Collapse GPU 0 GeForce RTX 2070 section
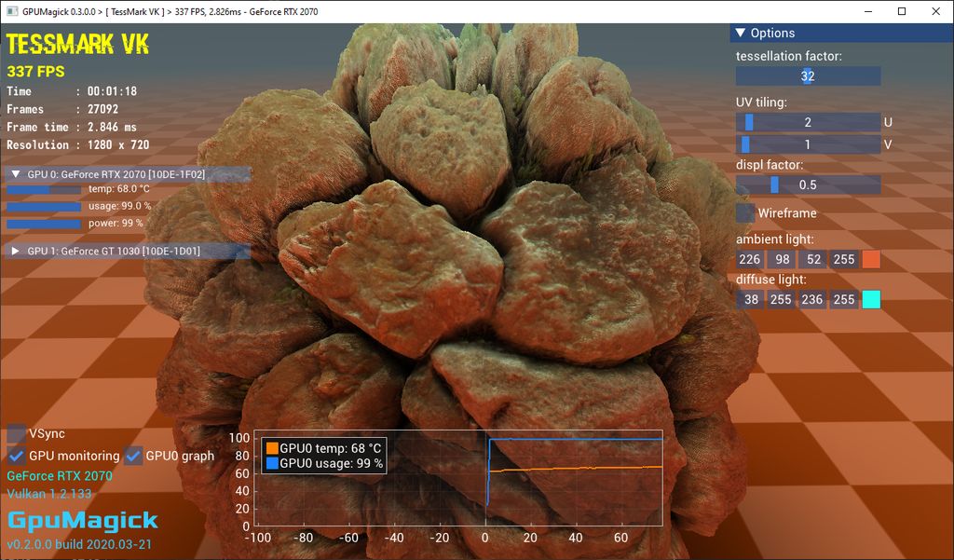Image resolution: width=954 pixels, height=560 pixels. tap(16, 174)
